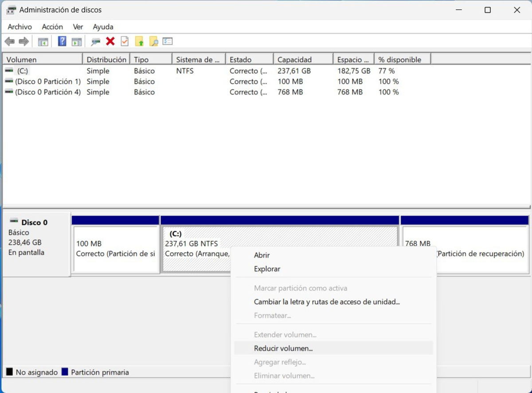Click the checkmark document toolbar icon

[124, 41]
